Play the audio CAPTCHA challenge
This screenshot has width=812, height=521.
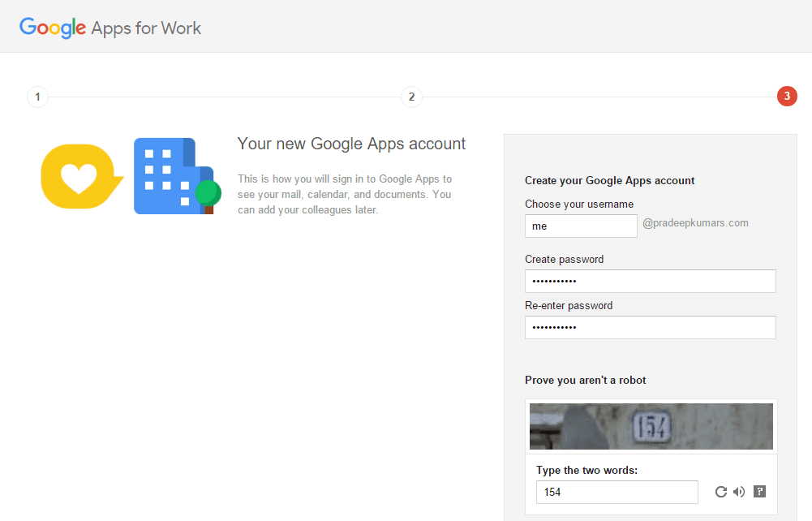click(x=739, y=492)
